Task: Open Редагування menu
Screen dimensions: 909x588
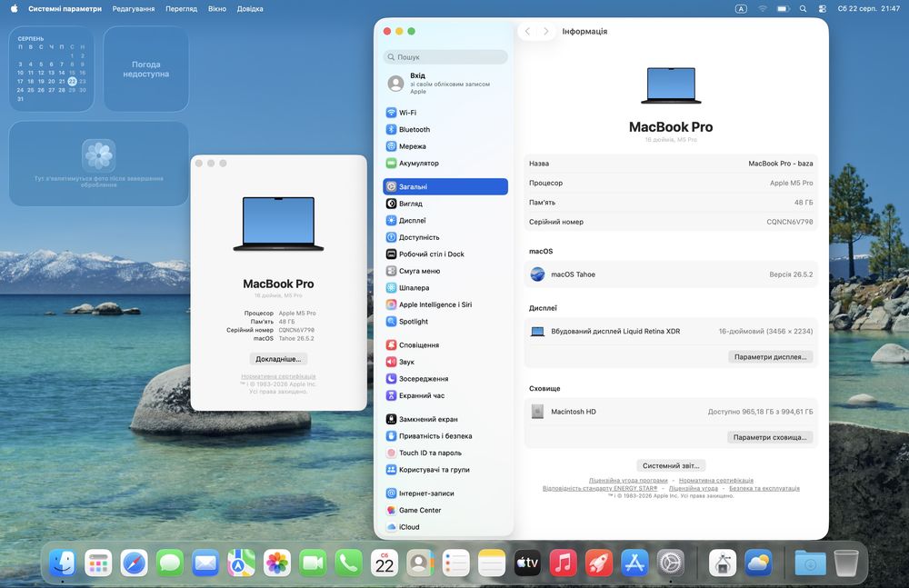Action: coord(134,9)
